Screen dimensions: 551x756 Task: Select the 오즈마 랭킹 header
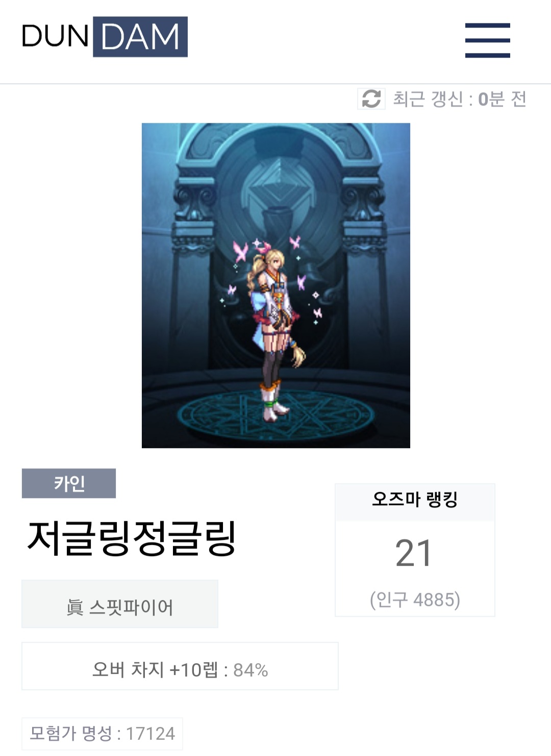click(415, 499)
